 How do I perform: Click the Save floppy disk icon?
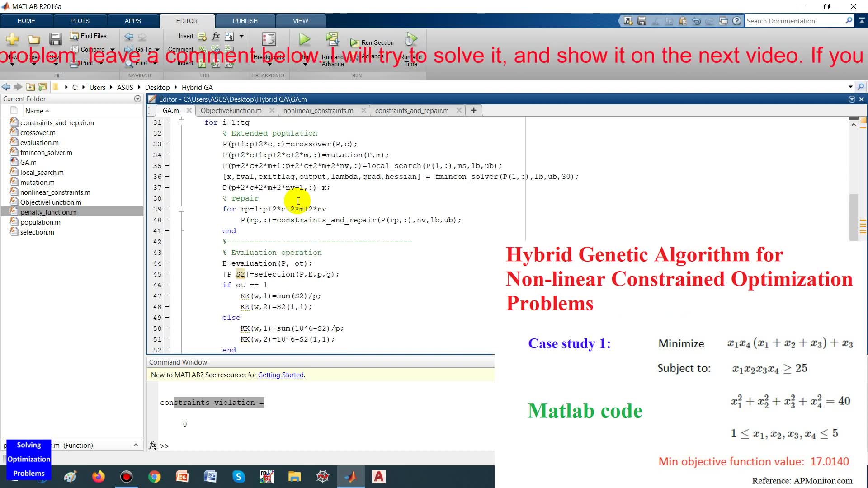(x=55, y=40)
